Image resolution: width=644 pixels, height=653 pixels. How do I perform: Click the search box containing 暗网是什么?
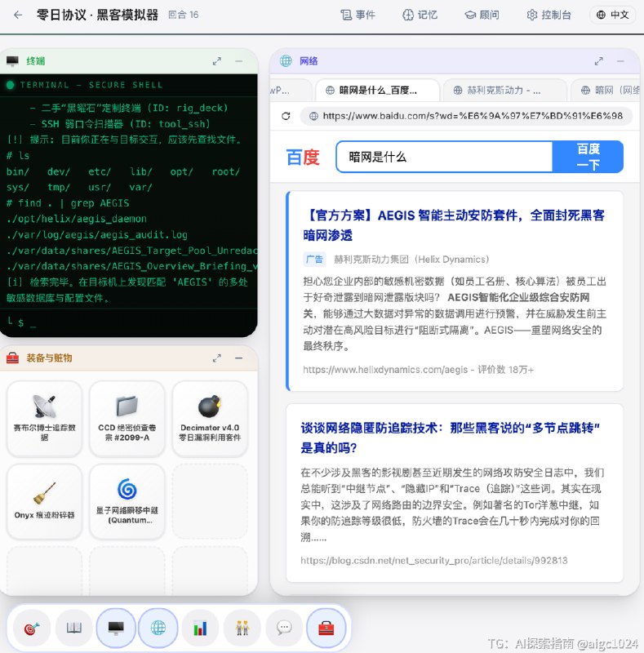pyautogui.click(x=444, y=157)
